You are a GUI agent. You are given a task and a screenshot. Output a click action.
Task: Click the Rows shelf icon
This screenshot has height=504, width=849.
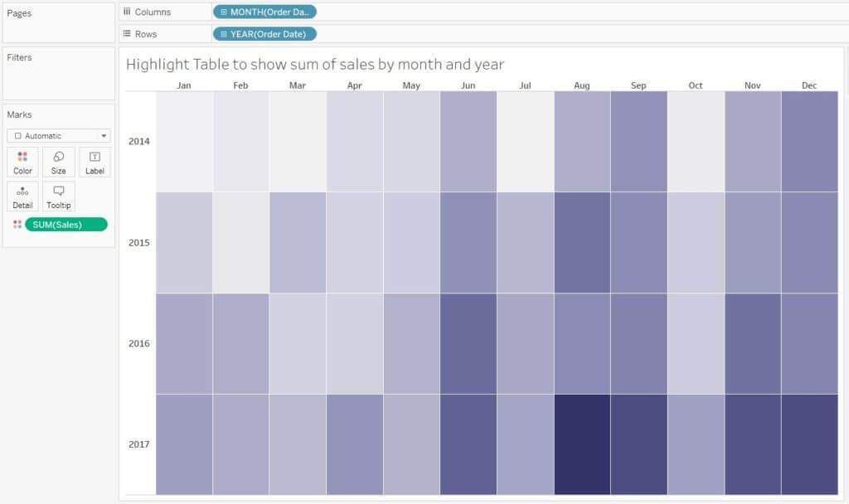coord(126,33)
